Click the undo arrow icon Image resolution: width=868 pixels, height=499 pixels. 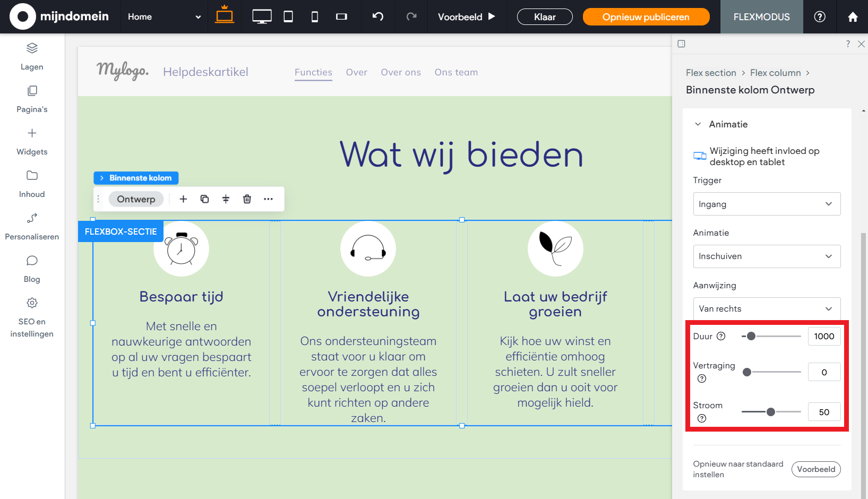point(377,16)
